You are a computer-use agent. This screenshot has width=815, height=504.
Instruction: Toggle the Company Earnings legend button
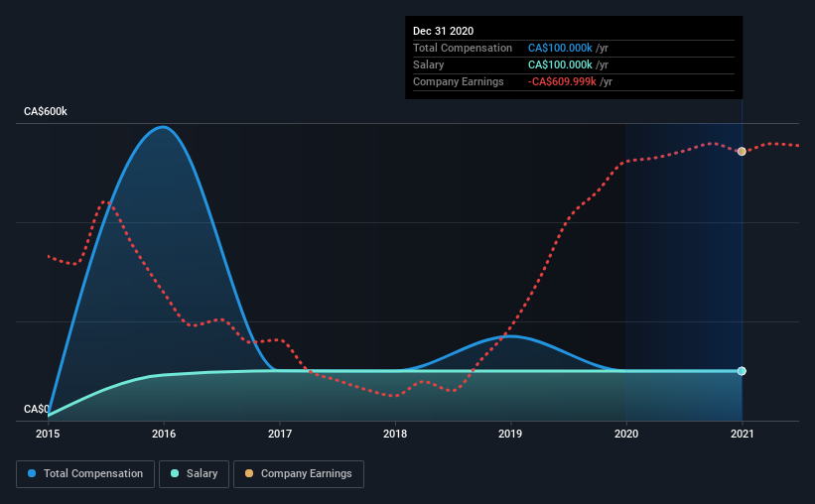(299, 474)
